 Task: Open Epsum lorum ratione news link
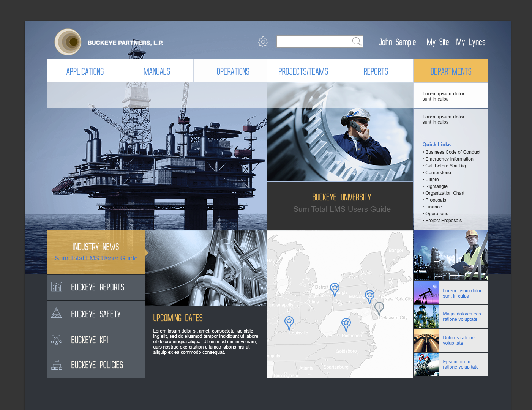[461, 364]
